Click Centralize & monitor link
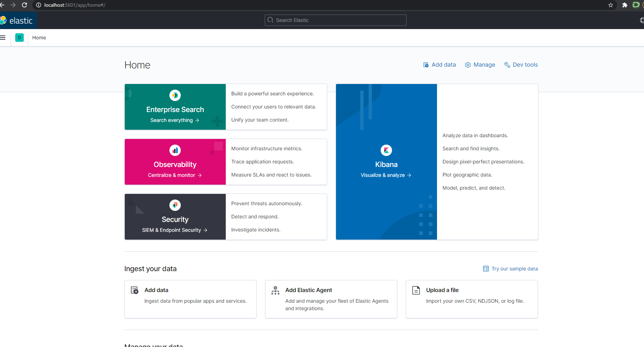 tap(175, 175)
